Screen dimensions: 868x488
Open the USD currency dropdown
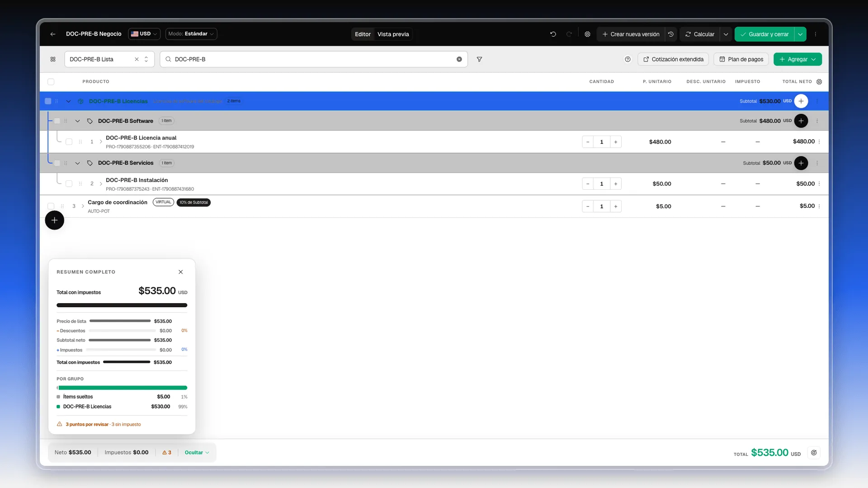point(144,34)
